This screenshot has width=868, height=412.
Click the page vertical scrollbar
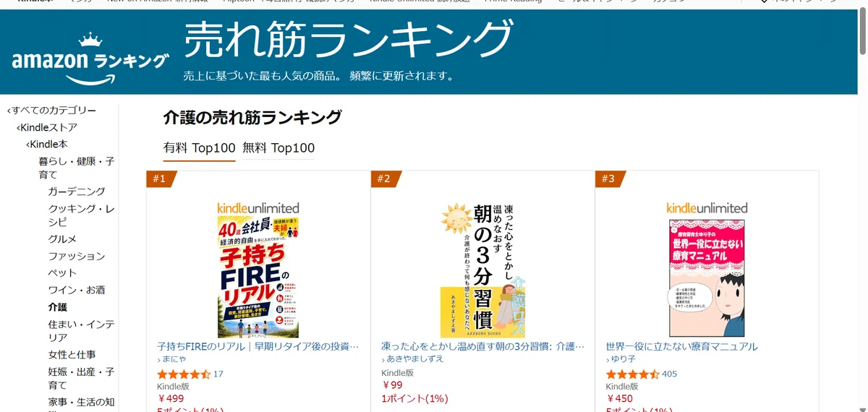(x=862, y=206)
